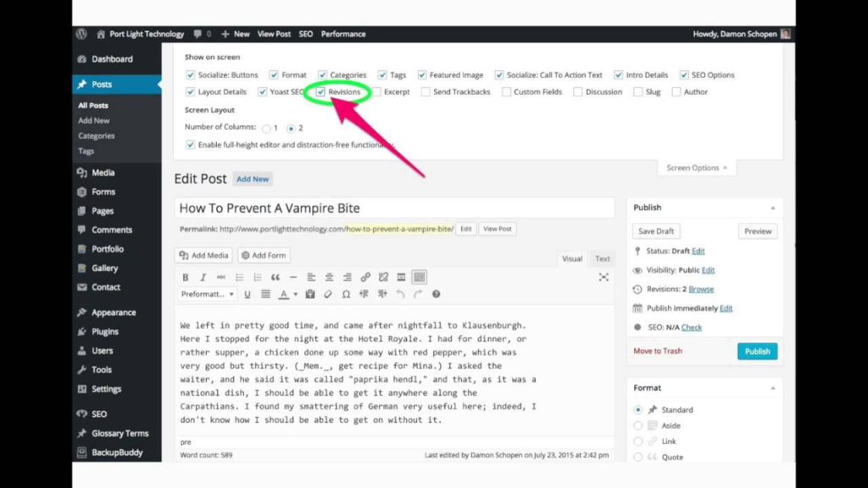This screenshot has height=488, width=868.
Task: Choose the Aside post format
Action: 638,425
